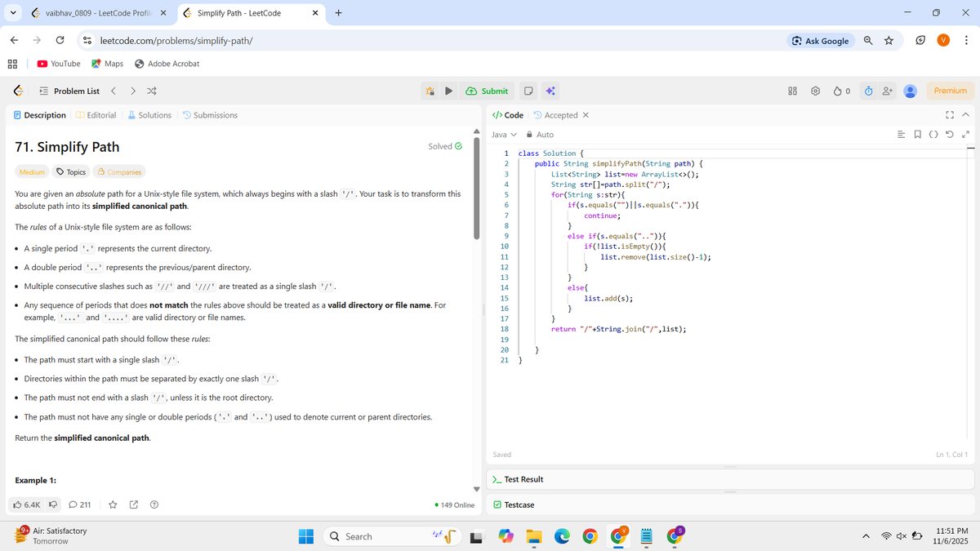Click the help question mark icon
Image resolution: width=980 pixels, height=551 pixels.
[x=154, y=504]
